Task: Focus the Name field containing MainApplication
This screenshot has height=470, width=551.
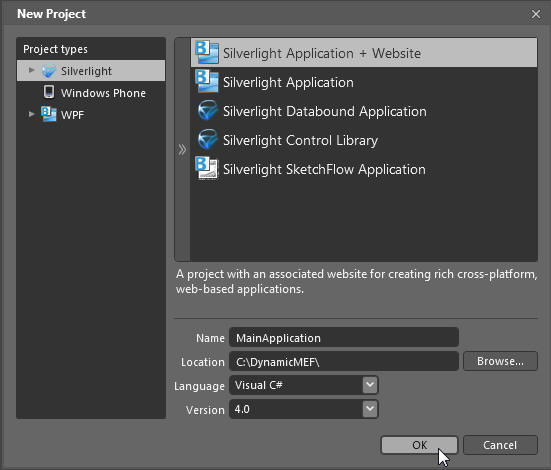Action: coord(344,337)
